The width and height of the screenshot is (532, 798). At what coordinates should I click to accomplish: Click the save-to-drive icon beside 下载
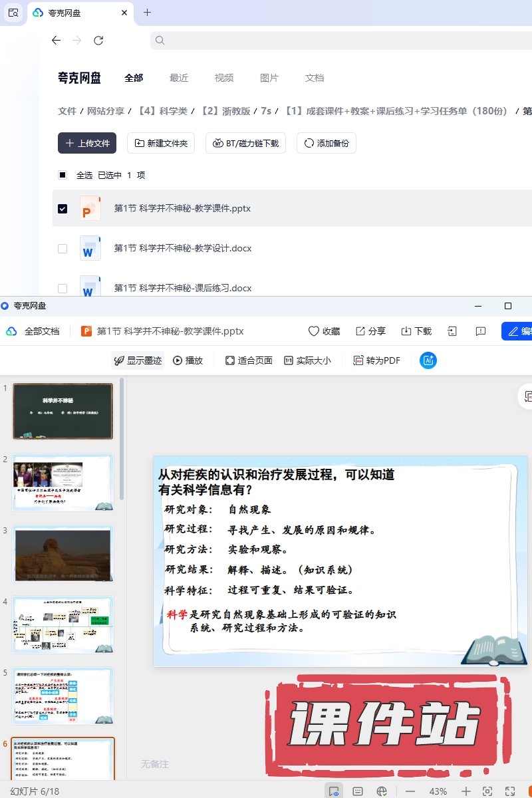(453, 331)
